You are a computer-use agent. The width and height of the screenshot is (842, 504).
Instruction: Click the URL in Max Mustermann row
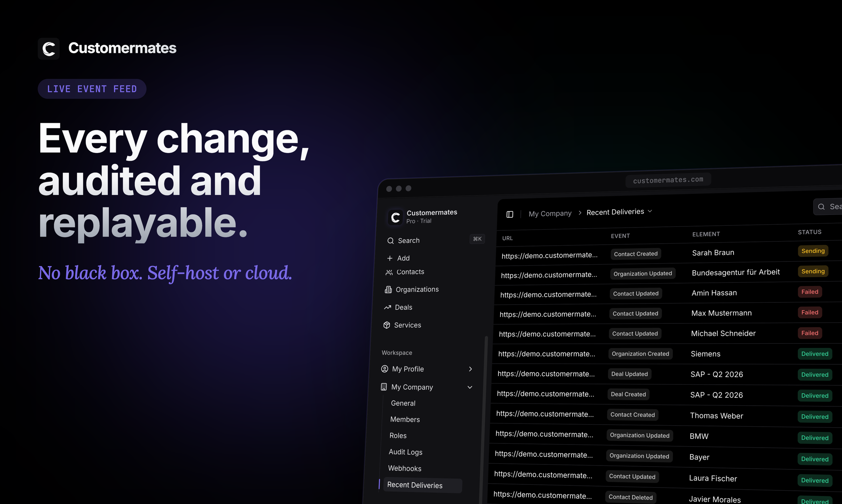548,314
